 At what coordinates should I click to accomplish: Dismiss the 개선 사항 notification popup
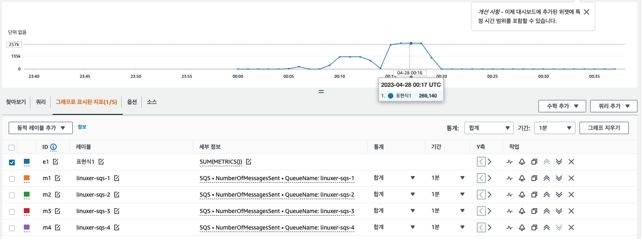pos(586,12)
